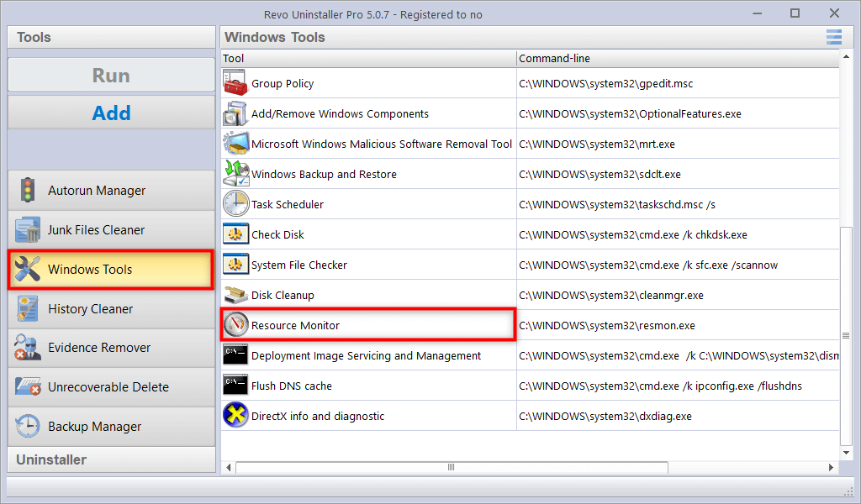
Task: Click the Windows Tools wrench icon
Action: coord(28,270)
